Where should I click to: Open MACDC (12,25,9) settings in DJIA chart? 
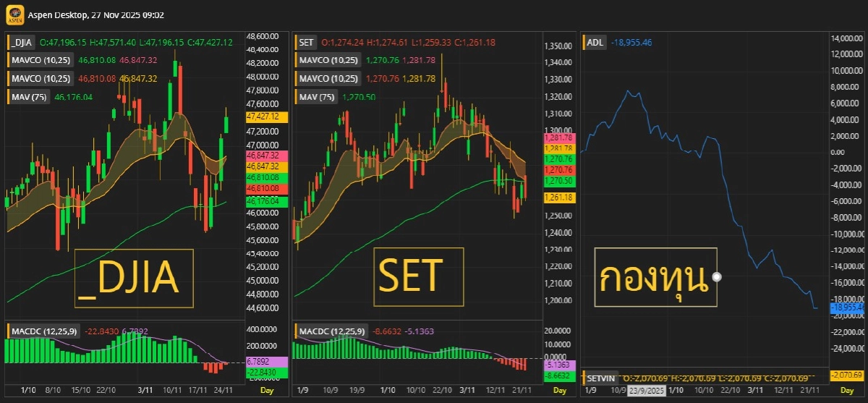[x=43, y=331]
